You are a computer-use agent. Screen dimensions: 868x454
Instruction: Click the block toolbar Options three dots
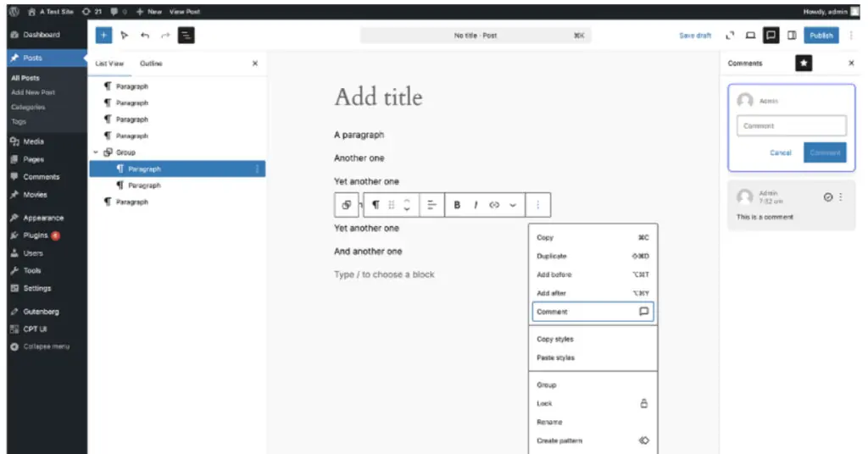(537, 205)
